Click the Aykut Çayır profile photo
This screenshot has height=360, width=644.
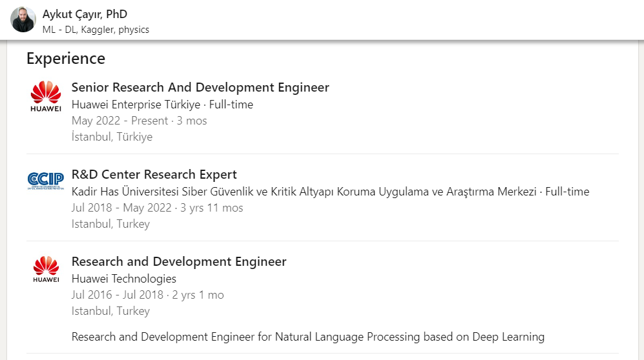tap(23, 20)
